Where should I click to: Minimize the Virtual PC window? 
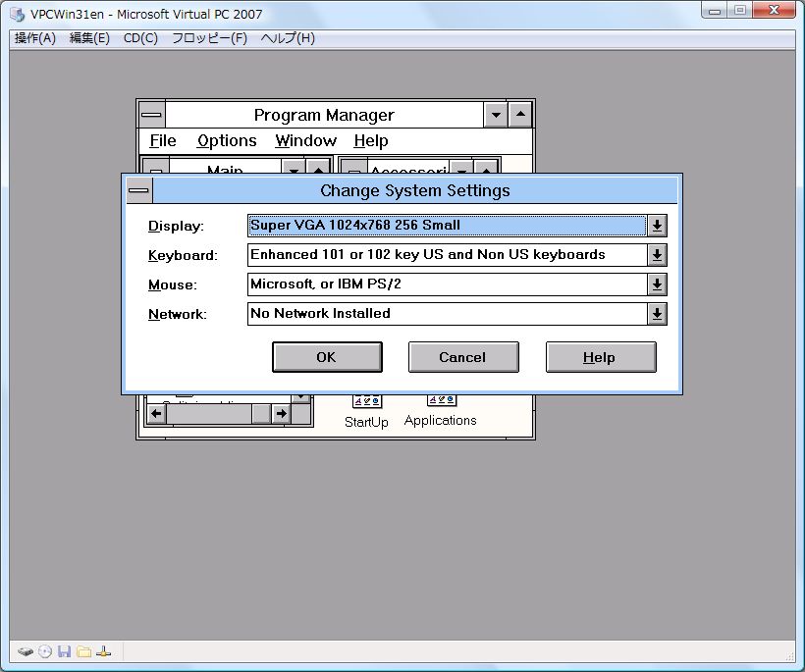(x=715, y=10)
